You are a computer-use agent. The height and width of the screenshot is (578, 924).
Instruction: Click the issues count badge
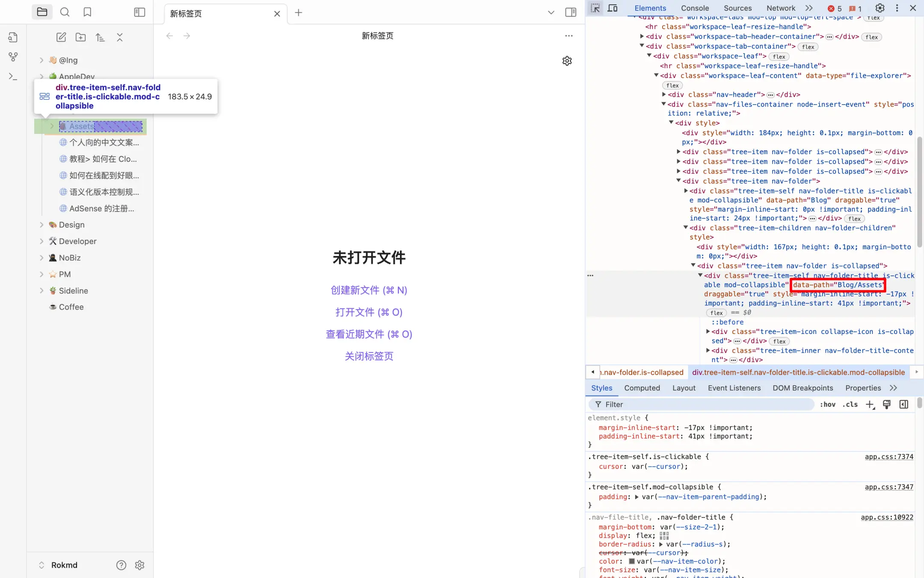pyautogui.click(x=856, y=9)
